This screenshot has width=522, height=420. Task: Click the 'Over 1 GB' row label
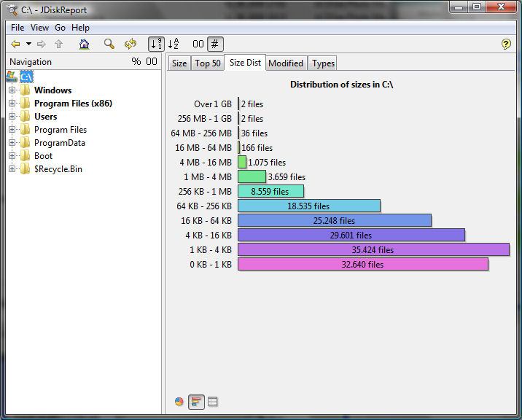coord(213,104)
